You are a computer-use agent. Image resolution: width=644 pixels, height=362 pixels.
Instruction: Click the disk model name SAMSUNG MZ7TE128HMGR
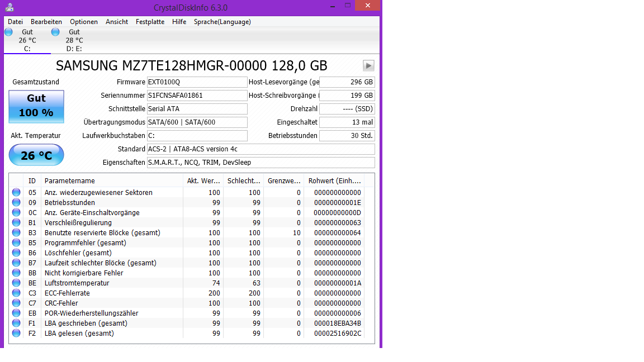coord(191,66)
